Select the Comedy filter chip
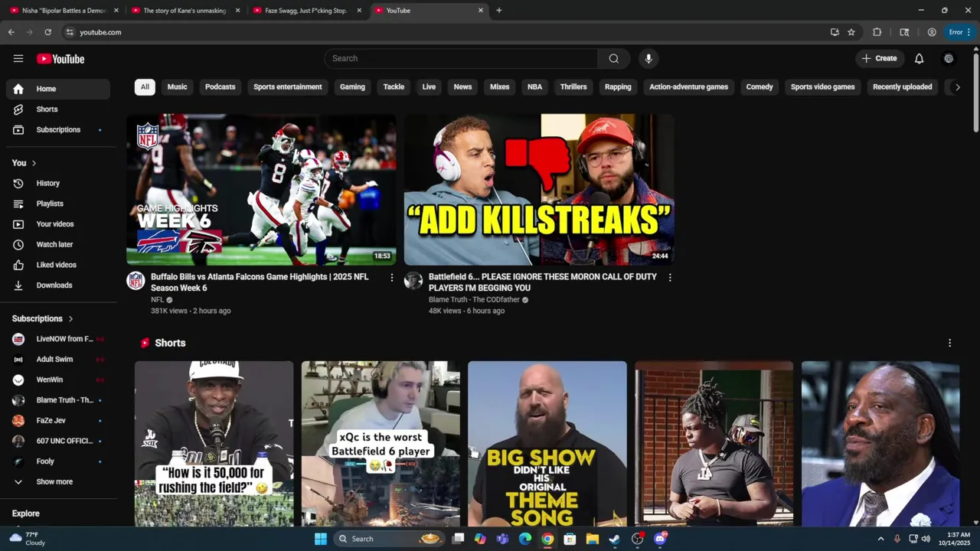Viewport: 980px width, 551px height. pos(759,87)
